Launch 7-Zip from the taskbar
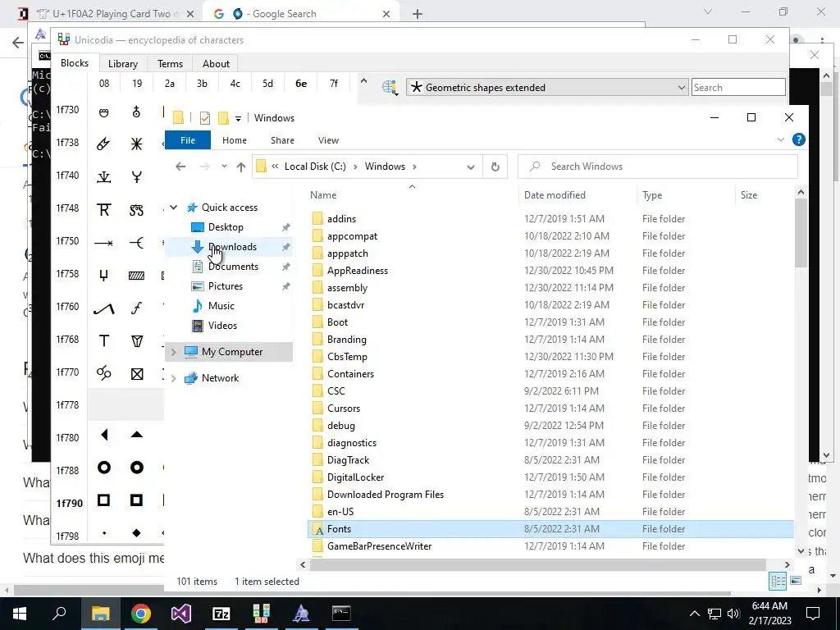 pyautogui.click(x=221, y=613)
